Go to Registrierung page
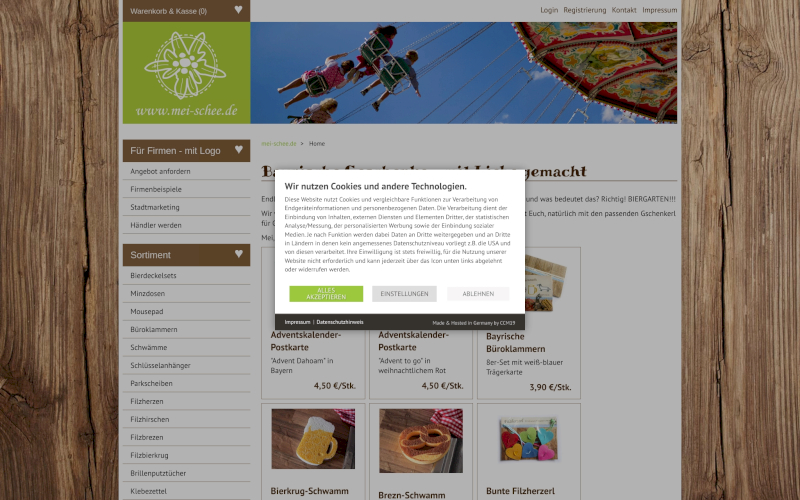800x500 pixels. click(x=585, y=10)
